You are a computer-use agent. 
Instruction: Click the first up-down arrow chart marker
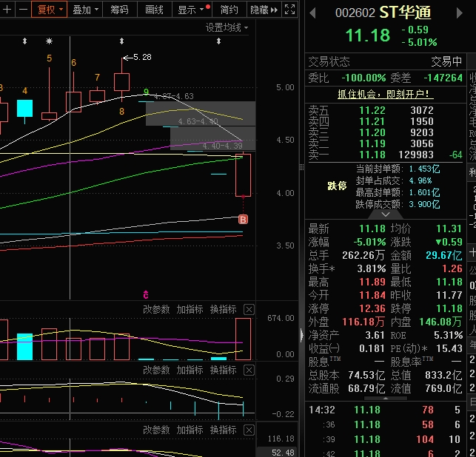click(x=25, y=41)
